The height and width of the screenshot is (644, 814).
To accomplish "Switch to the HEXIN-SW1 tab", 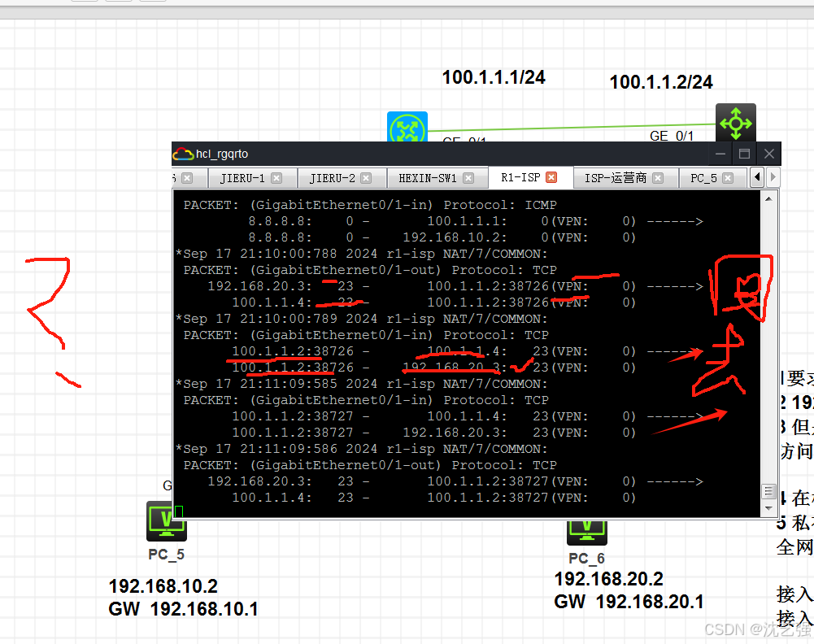I will (427, 178).
